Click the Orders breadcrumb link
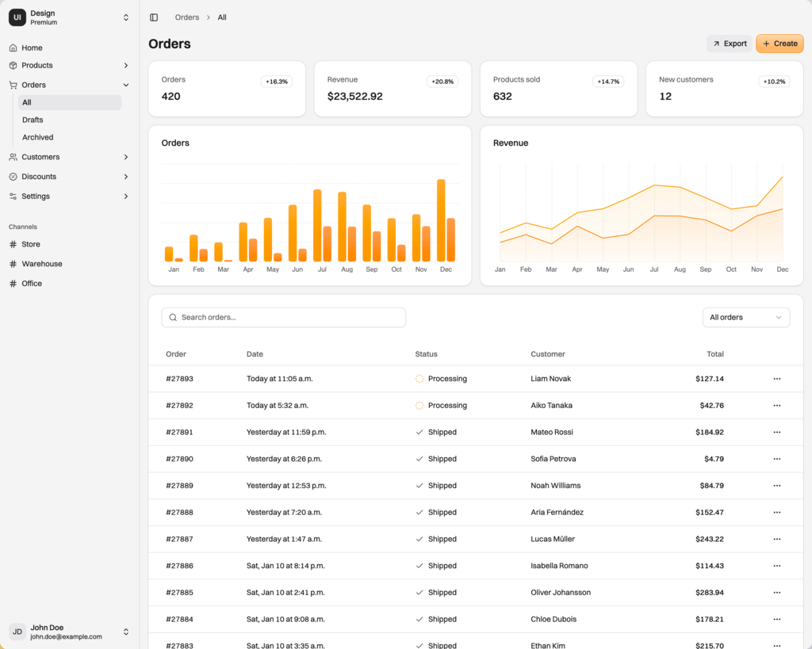This screenshot has height=649, width=812. pos(187,17)
